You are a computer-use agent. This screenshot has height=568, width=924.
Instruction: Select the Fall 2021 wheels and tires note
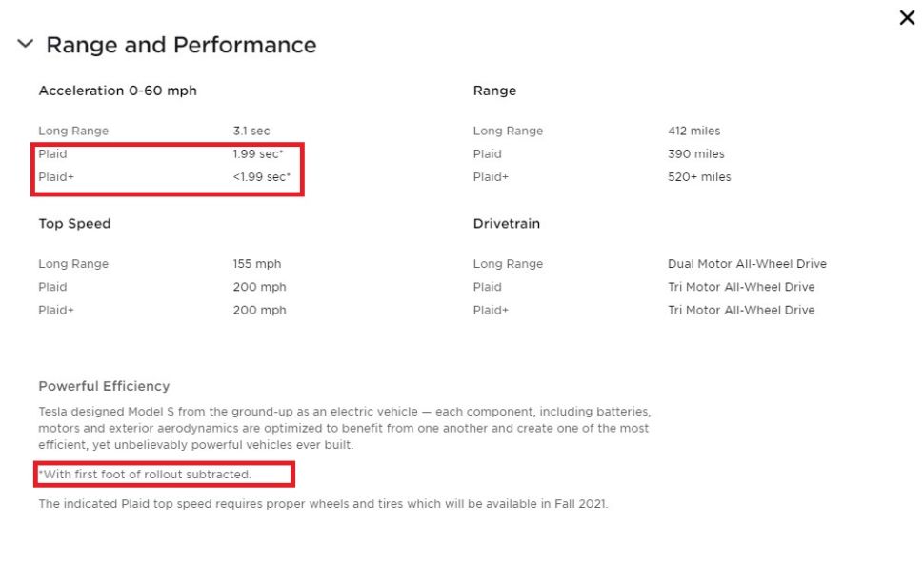[x=323, y=504]
